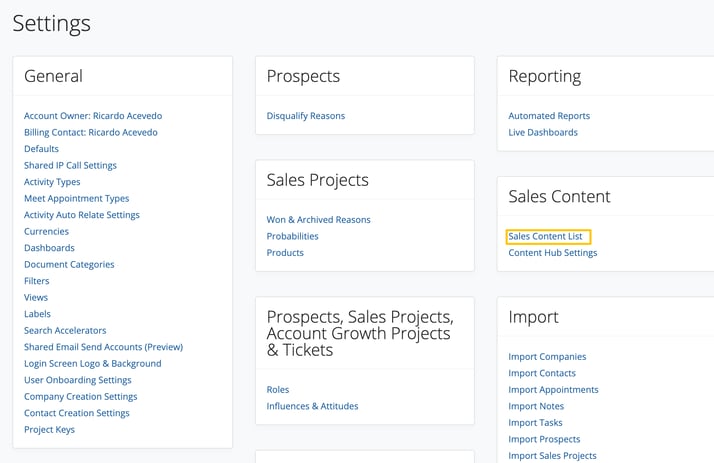Screen dimensions: 714x463
Task: Open Won & Archived Reasons
Action: tap(318, 219)
